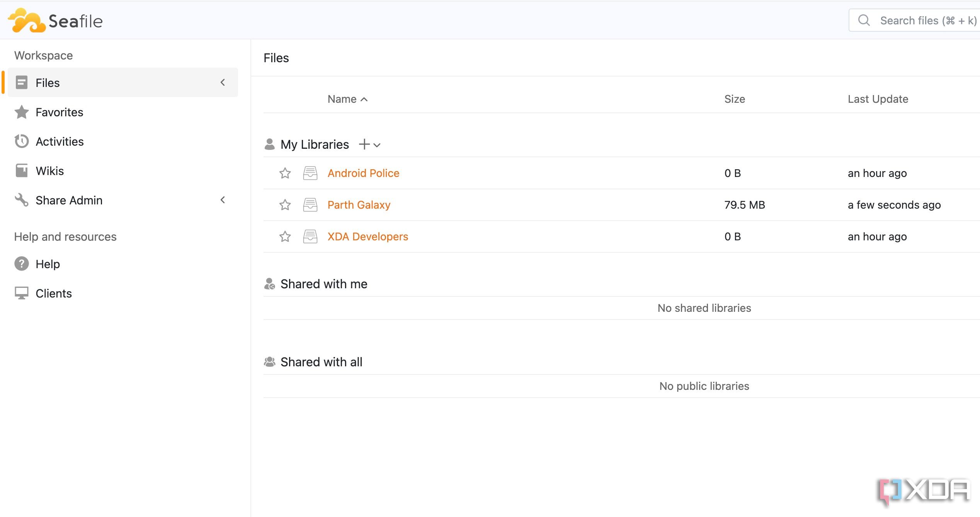The image size is (980, 517).
Task: Click the 'No public libraries' message
Action: coord(704,386)
